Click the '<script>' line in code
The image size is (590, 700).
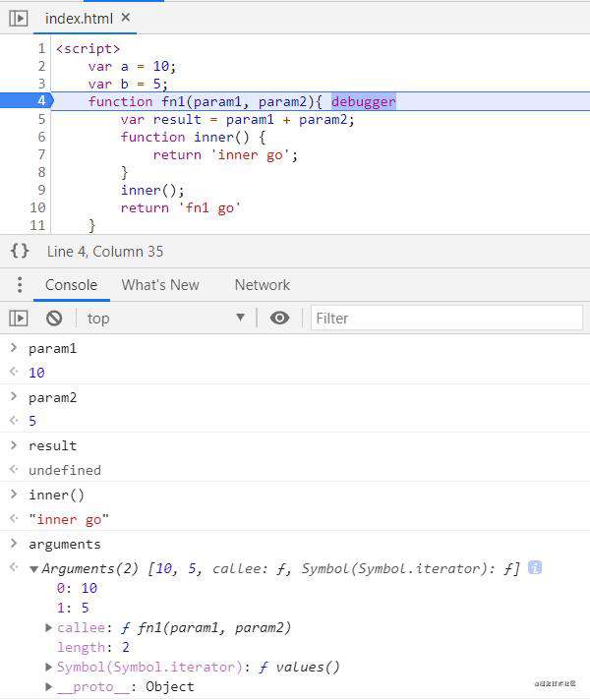click(88, 48)
